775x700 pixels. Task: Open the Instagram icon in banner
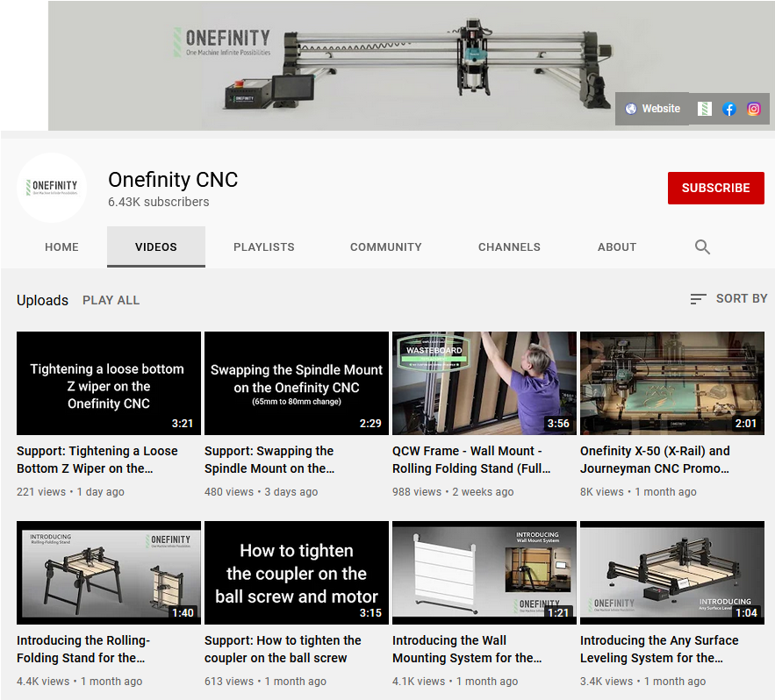pyautogui.click(x=754, y=109)
